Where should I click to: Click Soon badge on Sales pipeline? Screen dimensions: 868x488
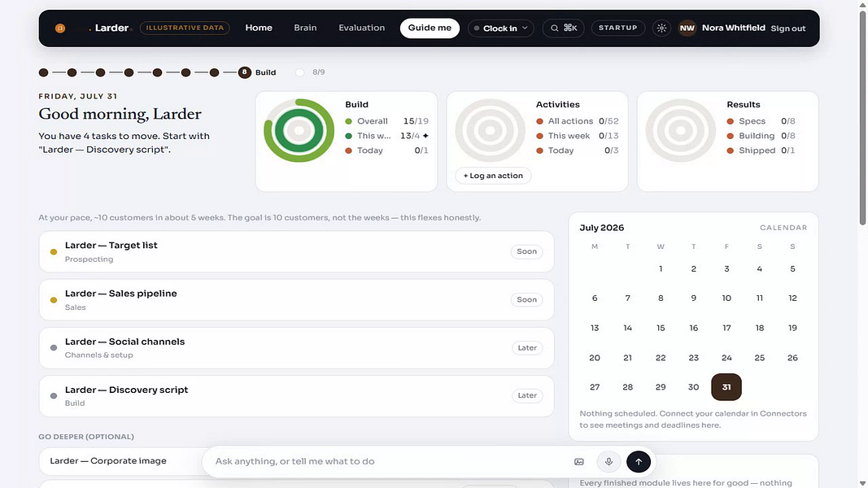coord(526,299)
